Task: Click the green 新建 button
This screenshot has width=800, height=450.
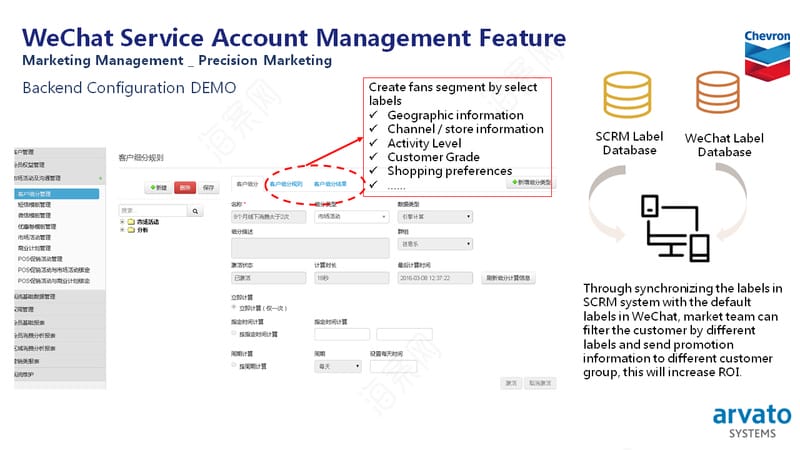Action: coord(159,188)
